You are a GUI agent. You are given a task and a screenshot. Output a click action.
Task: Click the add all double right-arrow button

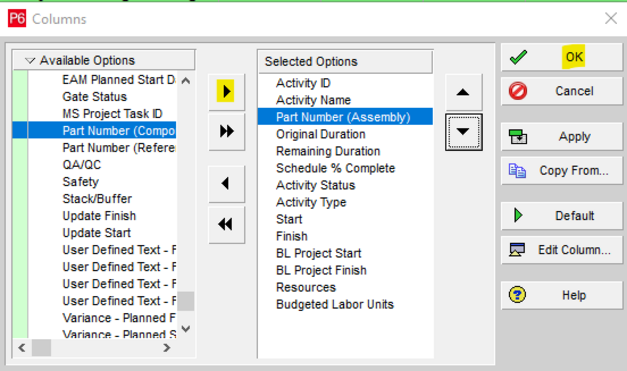226,131
